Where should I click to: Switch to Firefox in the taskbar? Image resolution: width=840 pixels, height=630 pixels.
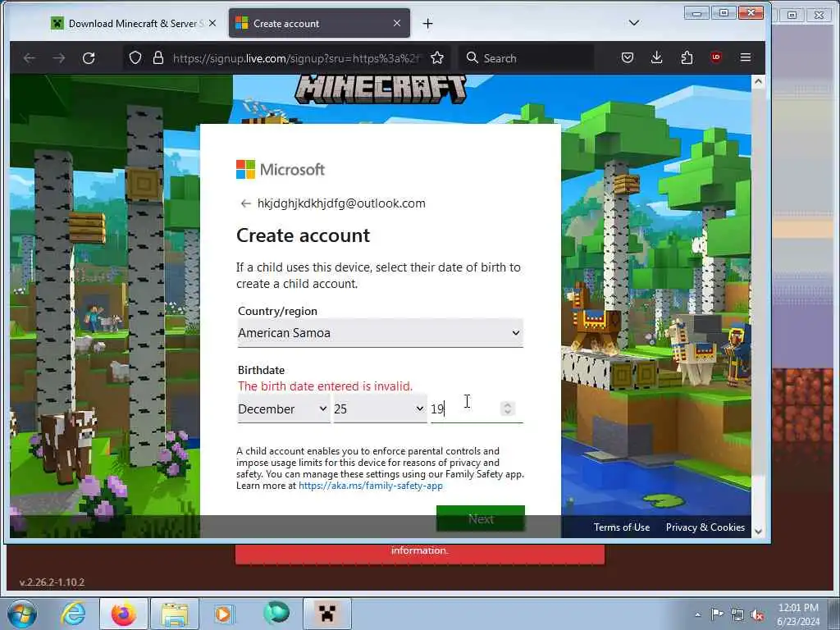(x=124, y=614)
